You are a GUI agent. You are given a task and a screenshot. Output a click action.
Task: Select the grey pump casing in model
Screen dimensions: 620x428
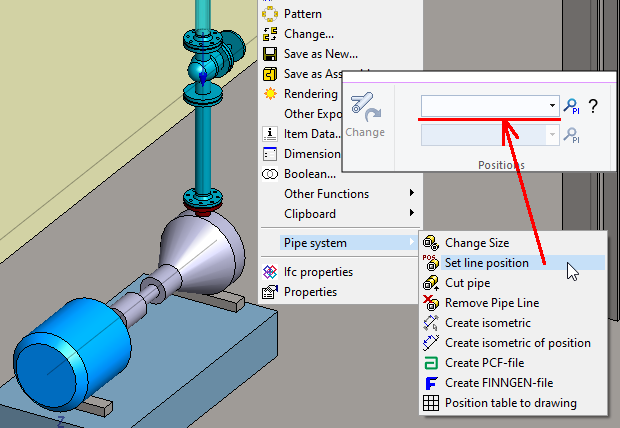(204, 253)
